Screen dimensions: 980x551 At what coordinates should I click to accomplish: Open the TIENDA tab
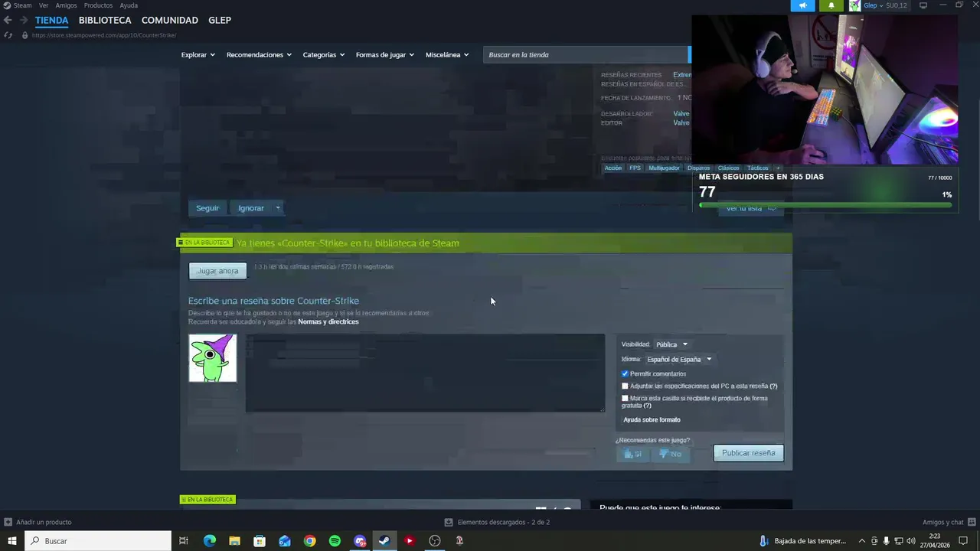(51, 20)
